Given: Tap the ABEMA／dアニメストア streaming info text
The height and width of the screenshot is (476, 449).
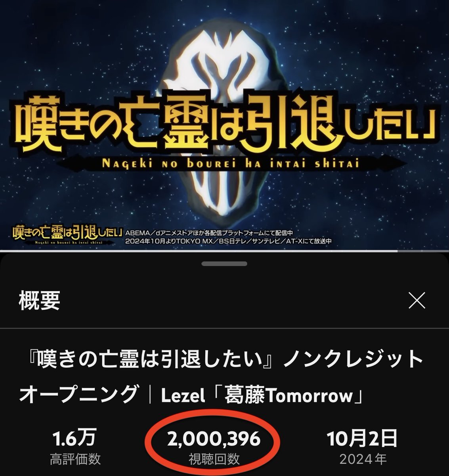Looking at the screenshot, I should [x=210, y=232].
